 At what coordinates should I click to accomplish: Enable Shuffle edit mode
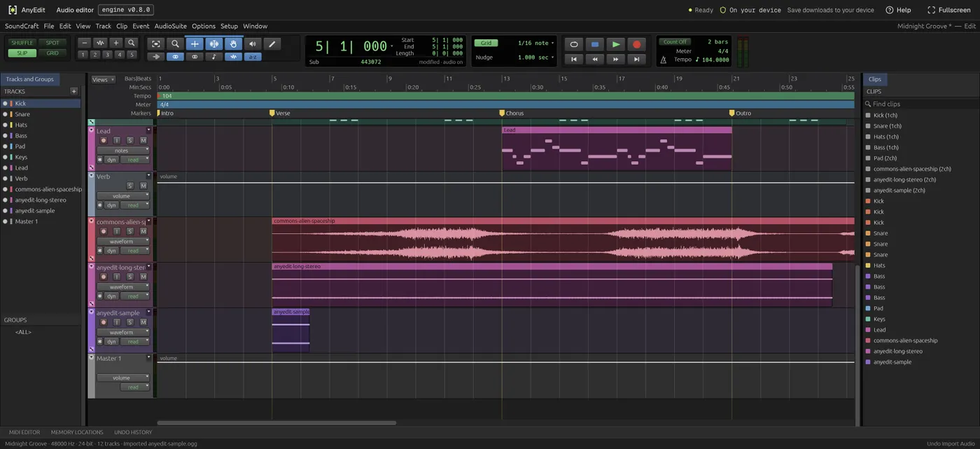click(x=22, y=43)
